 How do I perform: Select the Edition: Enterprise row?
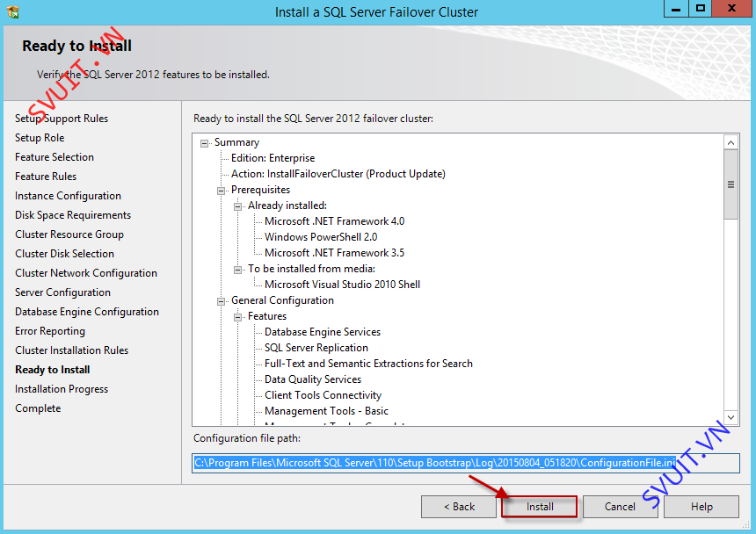point(273,158)
